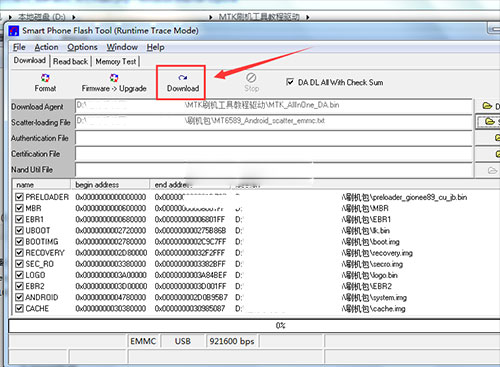
Task: Click the Download Agent label
Action: 37,107
